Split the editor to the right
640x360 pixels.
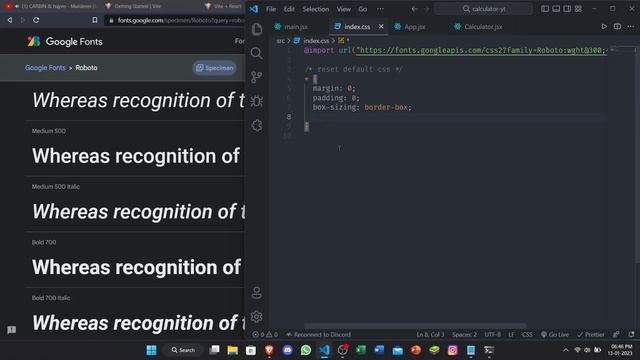pyautogui.click(x=617, y=27)
